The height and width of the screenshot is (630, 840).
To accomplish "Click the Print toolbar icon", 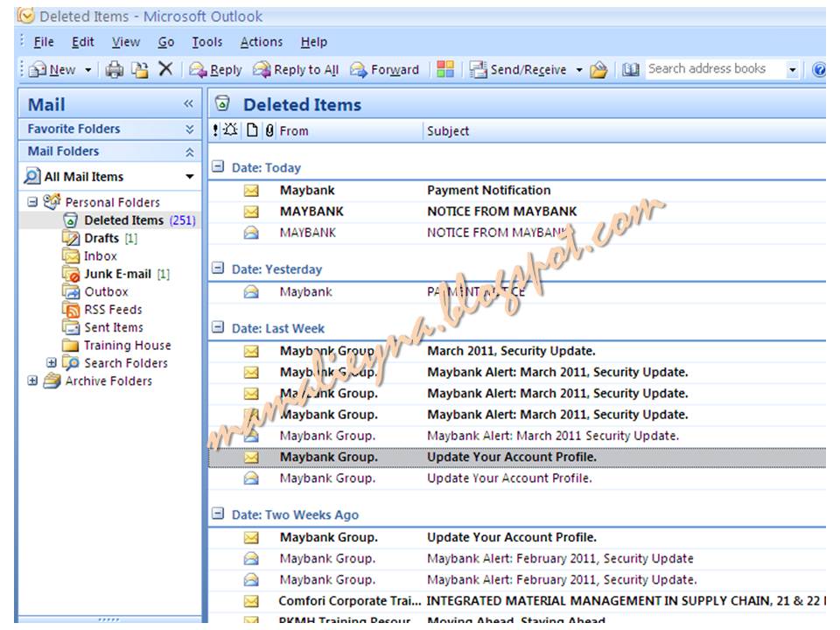I will 114,70.
